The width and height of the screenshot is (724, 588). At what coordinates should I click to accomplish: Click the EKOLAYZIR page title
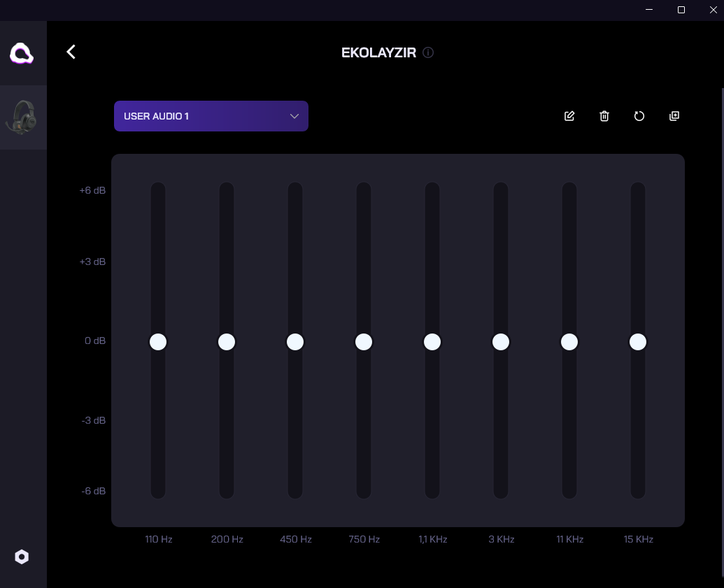(x=378, y=52)
